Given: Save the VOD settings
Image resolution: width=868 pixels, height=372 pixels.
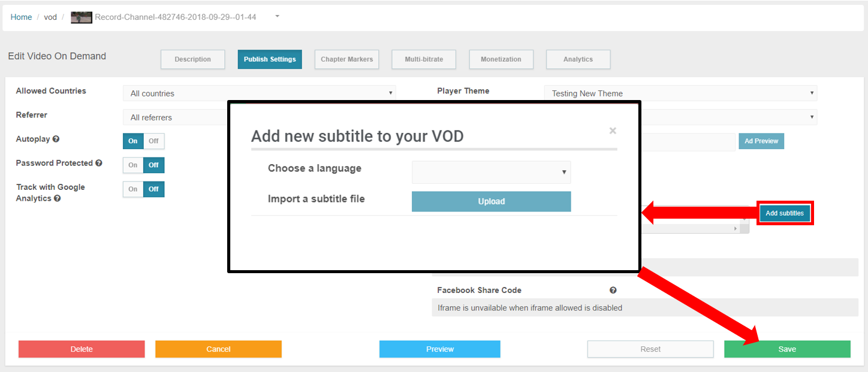Looking at the screenshot, I should point(787,349).
